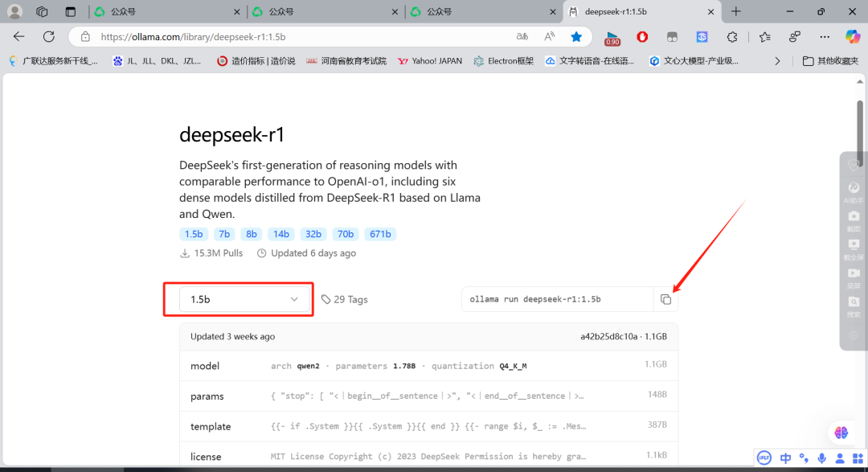Expand the bookmarks bar overflow chevron
Viewport: 868px width, 472px height.
(777, 61)
